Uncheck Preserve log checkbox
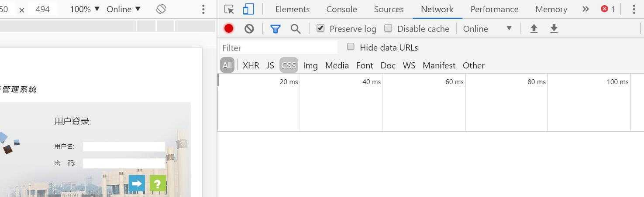644x197 pixels. 320,28
